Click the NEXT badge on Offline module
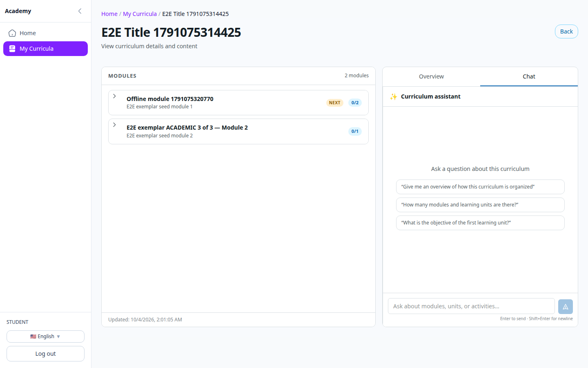588x368 pixels. (334, 103)
